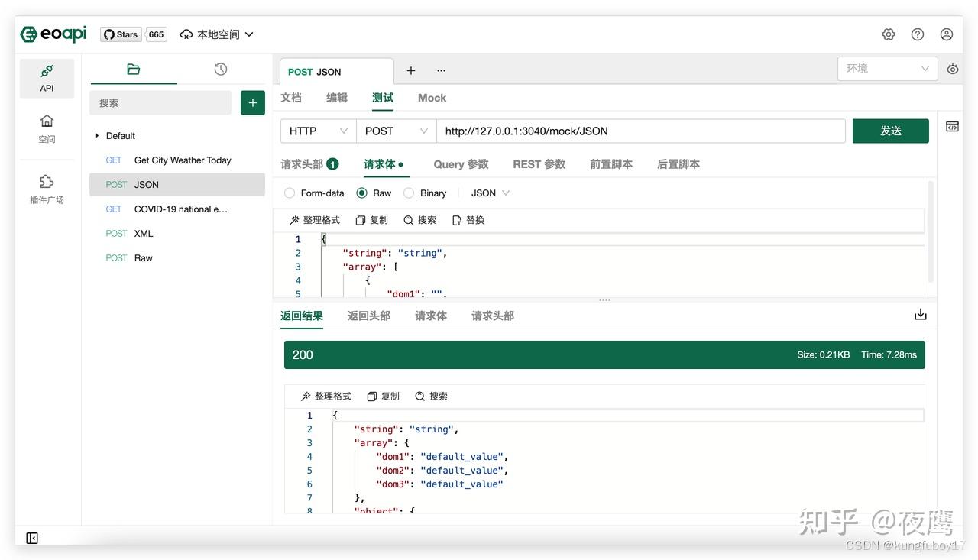Open the account profile icon
978x560 pixels.
(x=946, y=34)
